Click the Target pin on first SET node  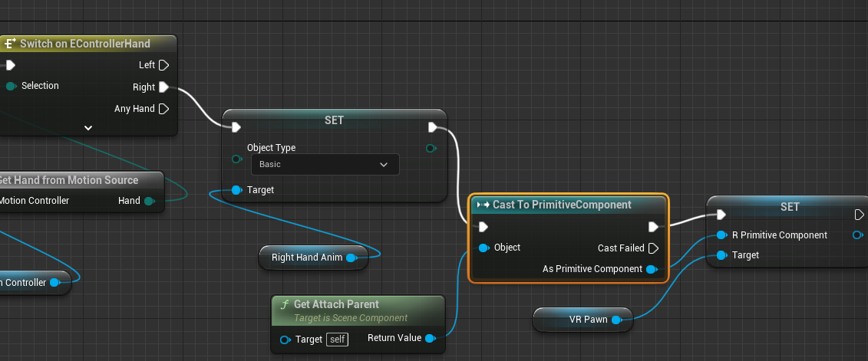tap(236, 190)
